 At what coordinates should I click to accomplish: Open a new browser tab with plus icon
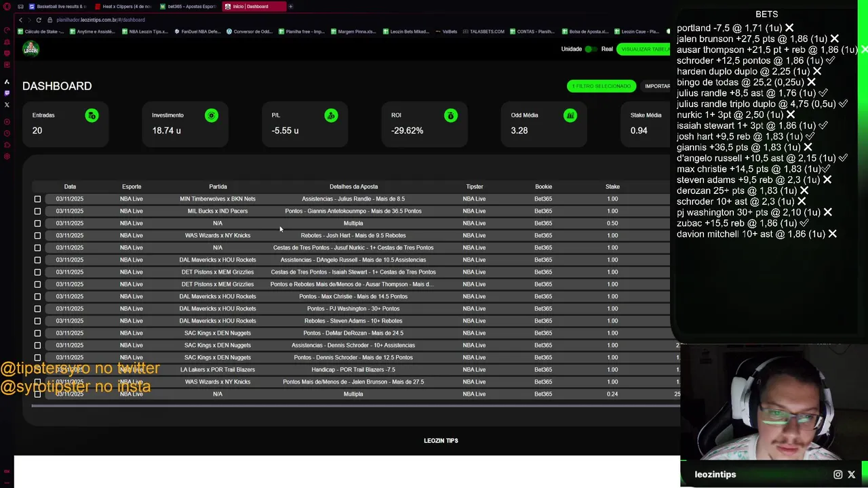coord(290,6)
